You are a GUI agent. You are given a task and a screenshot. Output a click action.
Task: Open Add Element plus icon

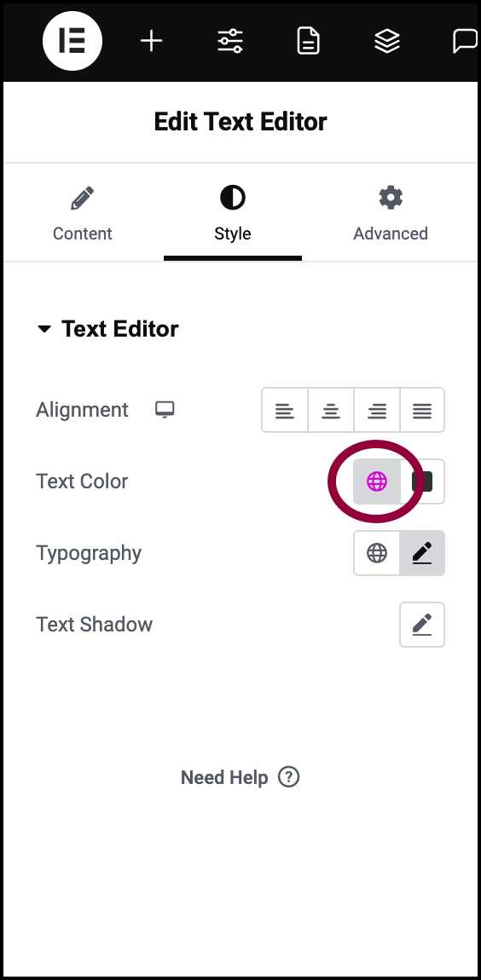(151, 41)
